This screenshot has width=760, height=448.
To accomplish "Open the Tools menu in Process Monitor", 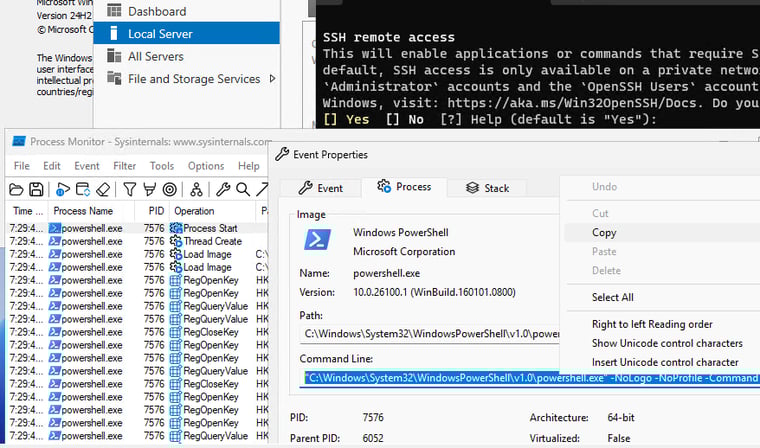I will click(161, 166).
